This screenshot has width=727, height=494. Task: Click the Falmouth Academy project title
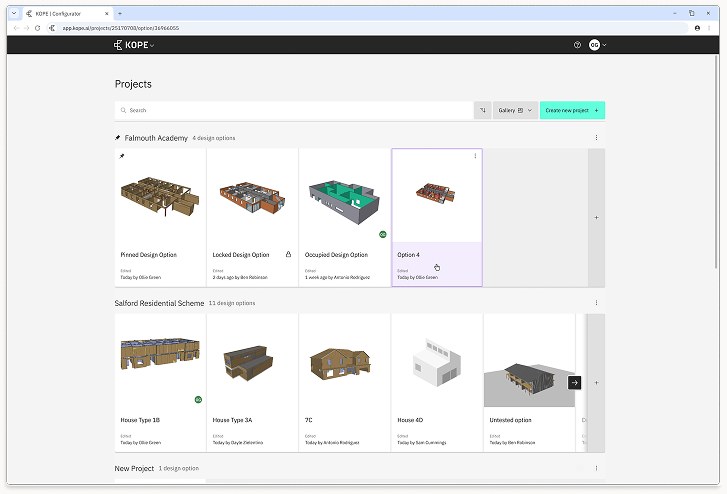click(156, 138)
